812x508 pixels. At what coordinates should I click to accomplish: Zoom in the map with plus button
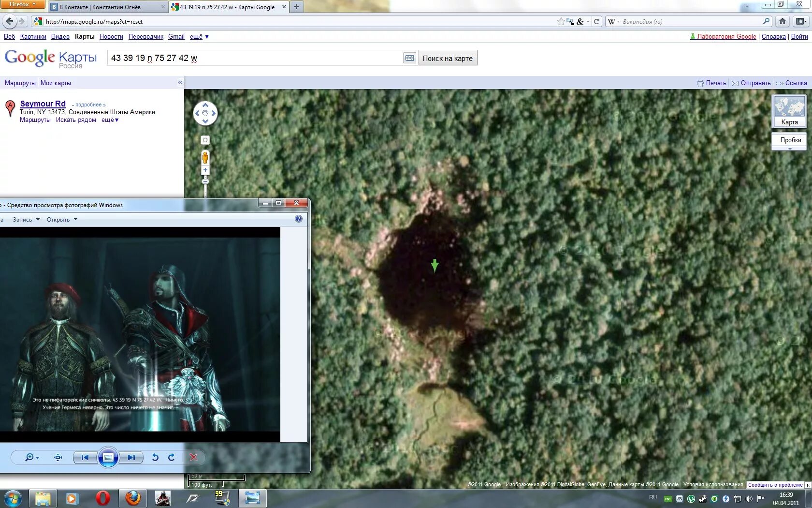tap(205, 170)
